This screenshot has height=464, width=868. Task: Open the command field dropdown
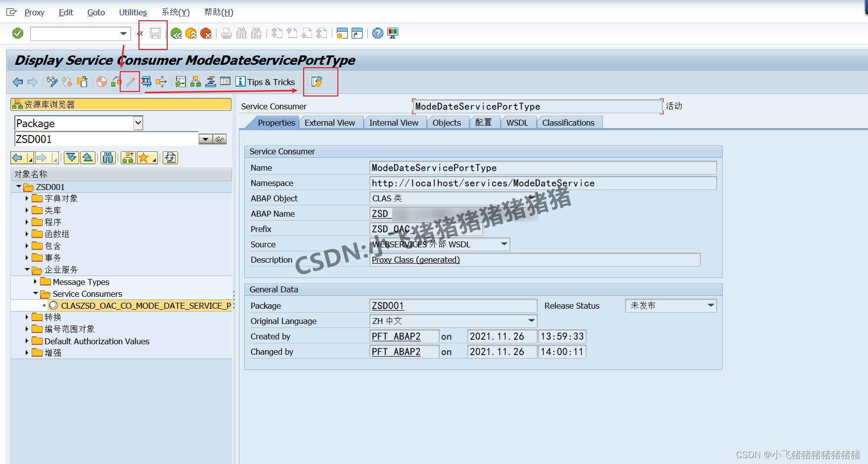[123, 34]
